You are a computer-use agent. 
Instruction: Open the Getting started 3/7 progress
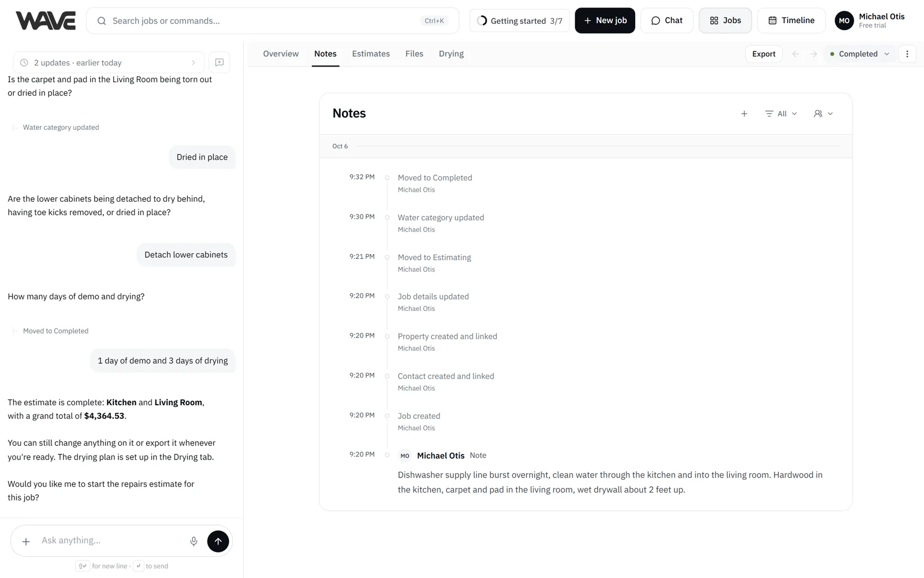[519, 21]
